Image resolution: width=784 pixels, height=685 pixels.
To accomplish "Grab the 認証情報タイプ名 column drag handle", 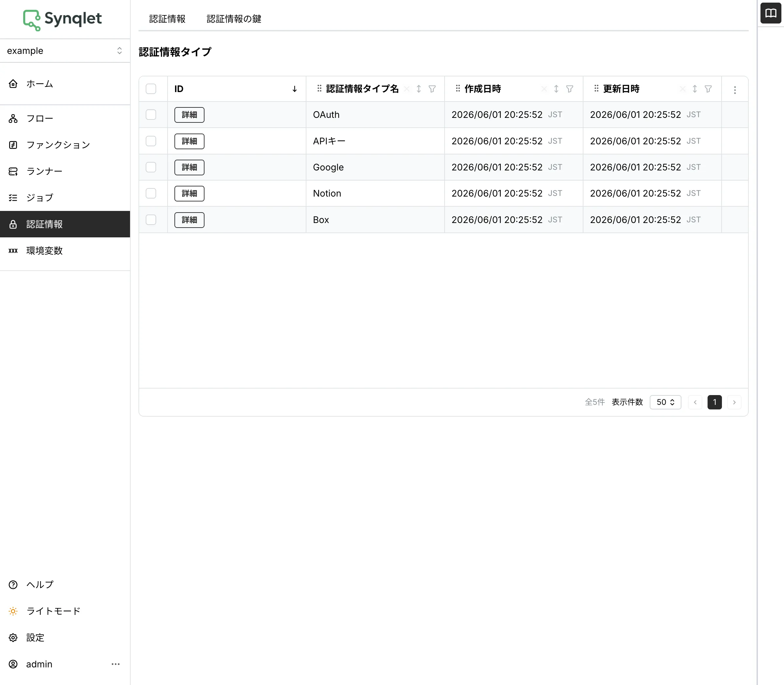I will click(319, 89).
